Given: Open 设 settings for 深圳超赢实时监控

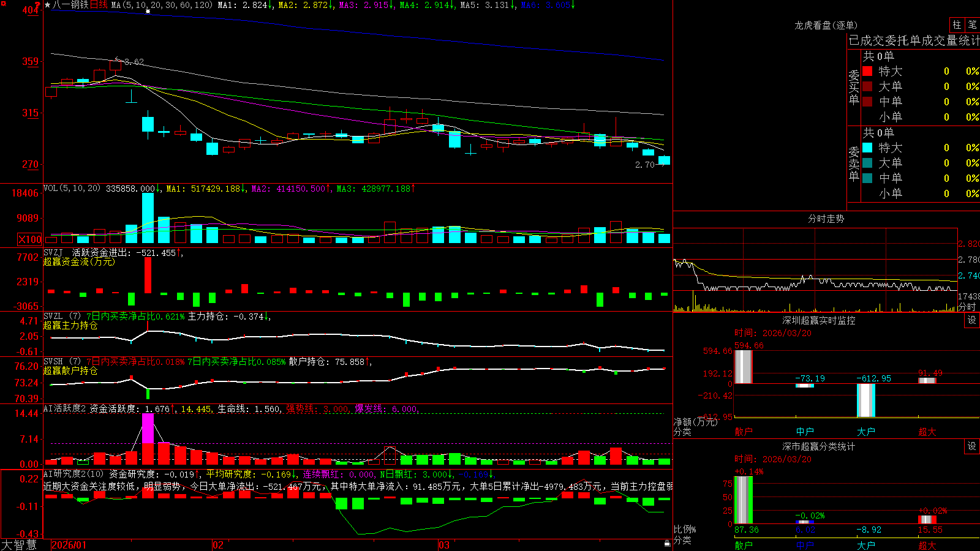Looking at the screenshot, I should click(x=972, y=320).
